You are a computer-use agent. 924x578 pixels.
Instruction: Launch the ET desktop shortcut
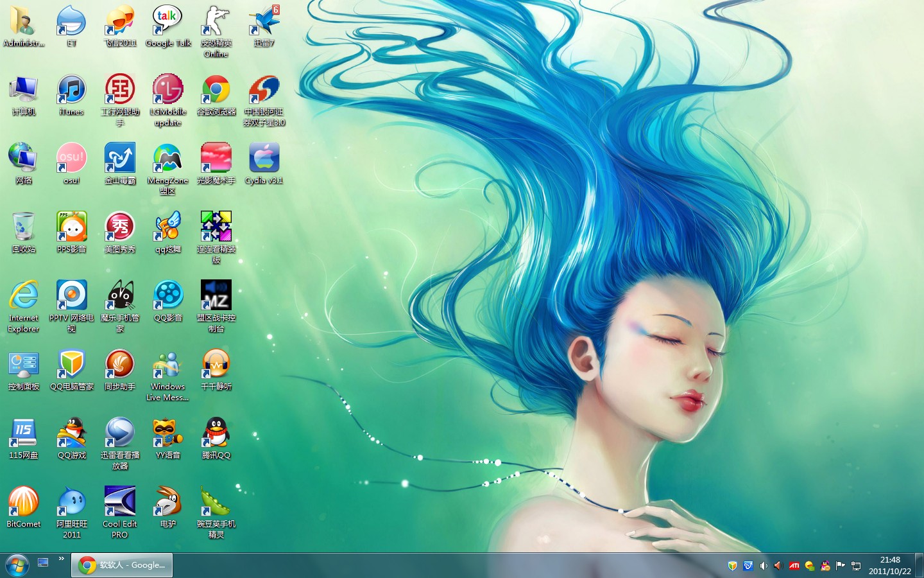(x=71, y=27)
